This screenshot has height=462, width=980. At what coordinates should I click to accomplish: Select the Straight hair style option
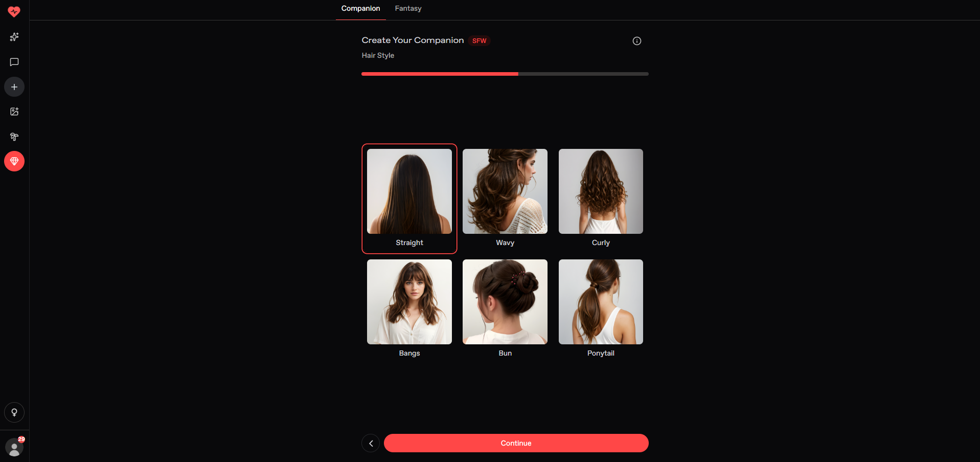tap(409, 199)
